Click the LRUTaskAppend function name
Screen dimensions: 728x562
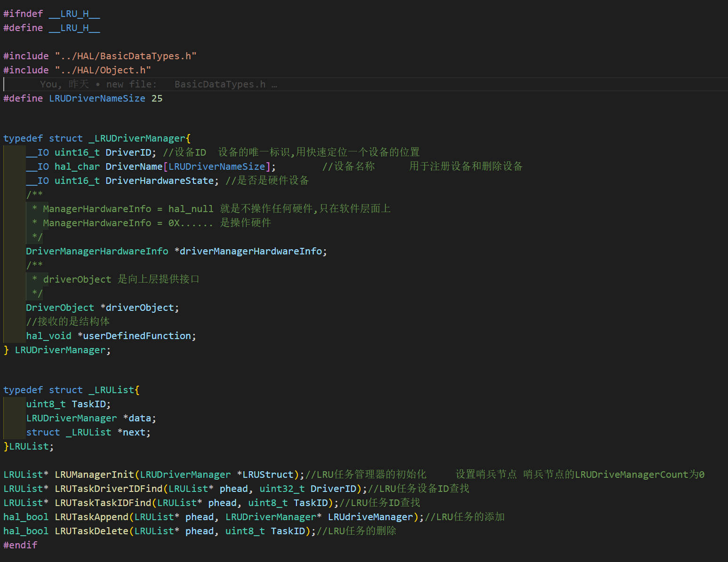pos(91,517)
